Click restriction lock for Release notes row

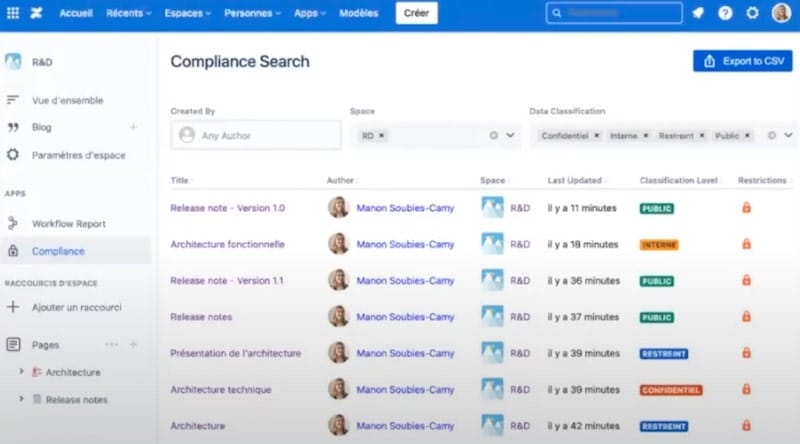pos(746,316)
